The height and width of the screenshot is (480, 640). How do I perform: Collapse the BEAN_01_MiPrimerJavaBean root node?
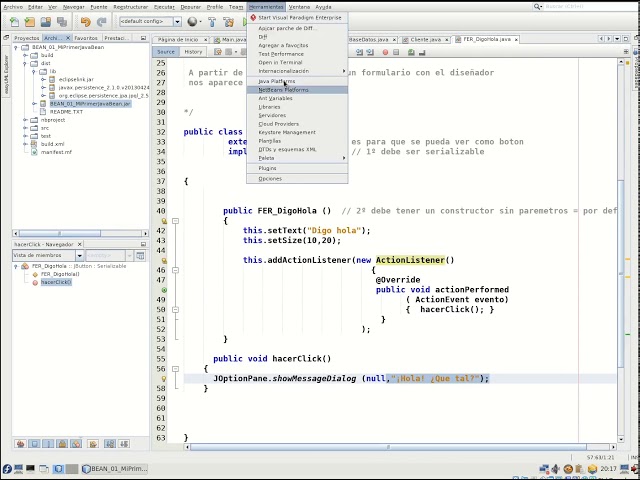coord(16,47)
